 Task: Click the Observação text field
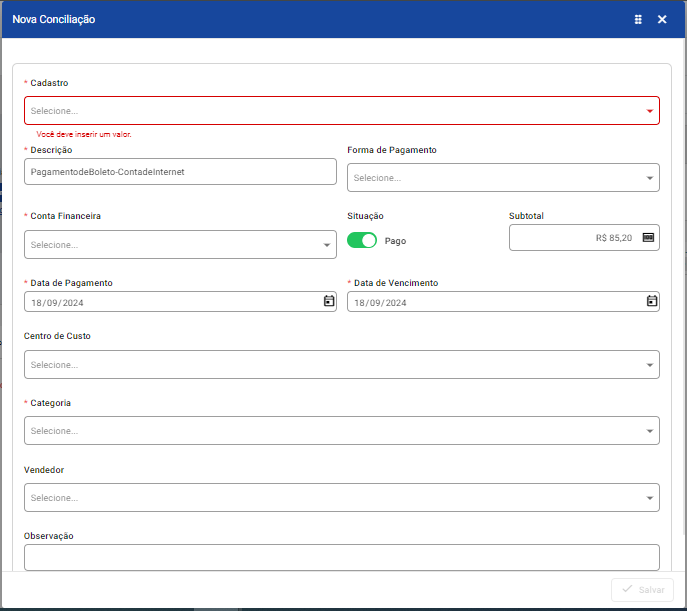(x=341, y=557)
